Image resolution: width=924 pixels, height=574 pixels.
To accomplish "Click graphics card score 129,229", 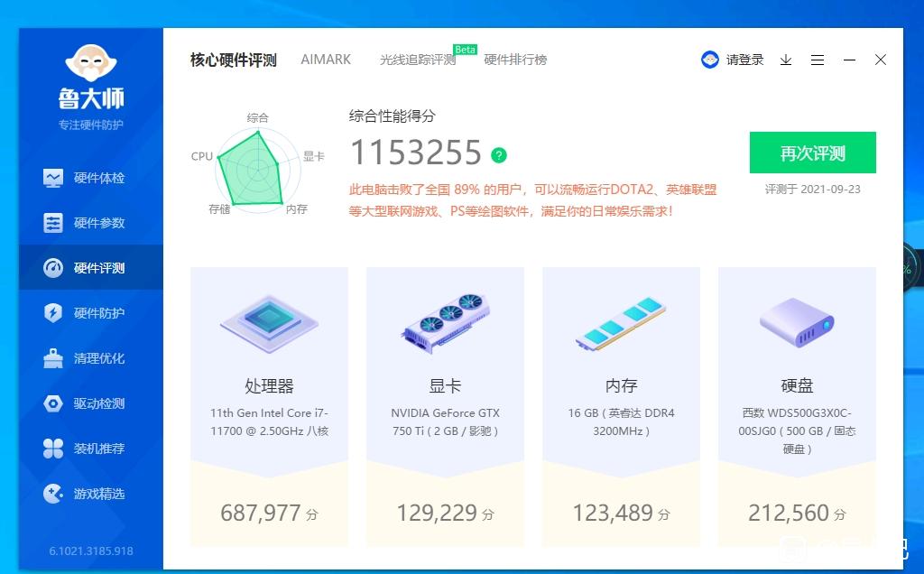I will tap(436, 513).
